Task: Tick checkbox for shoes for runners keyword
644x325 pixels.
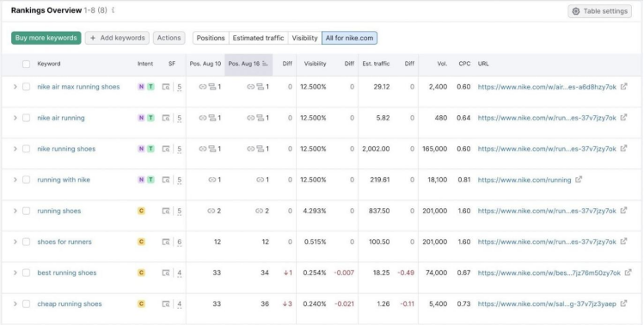Action: click(x=27, y=242)
